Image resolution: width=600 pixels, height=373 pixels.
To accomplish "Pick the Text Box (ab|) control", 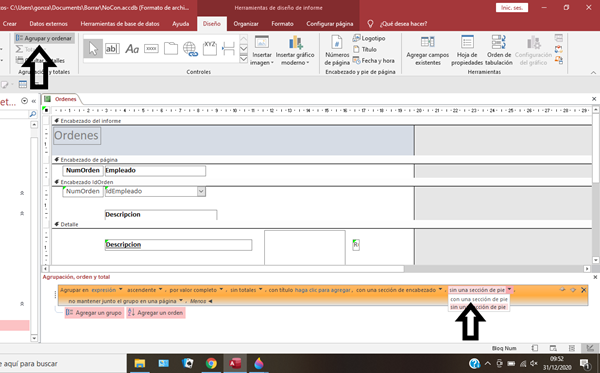I will 112,49.
